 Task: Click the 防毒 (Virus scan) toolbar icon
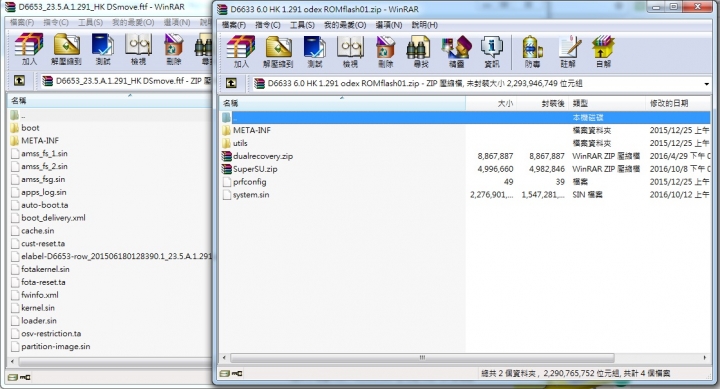coord(532,51)
